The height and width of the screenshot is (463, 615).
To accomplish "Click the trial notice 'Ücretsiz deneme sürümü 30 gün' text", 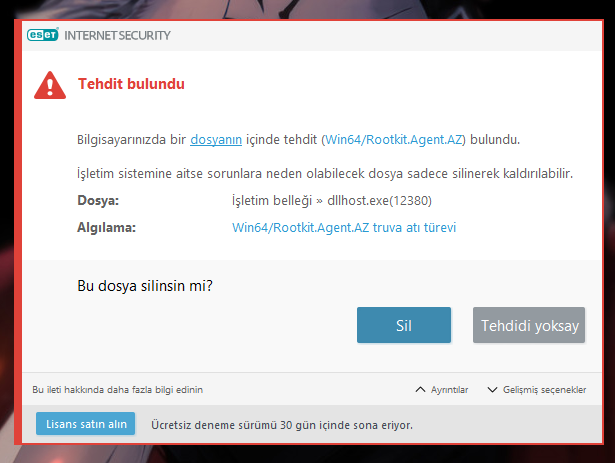I will click(282, 425).
